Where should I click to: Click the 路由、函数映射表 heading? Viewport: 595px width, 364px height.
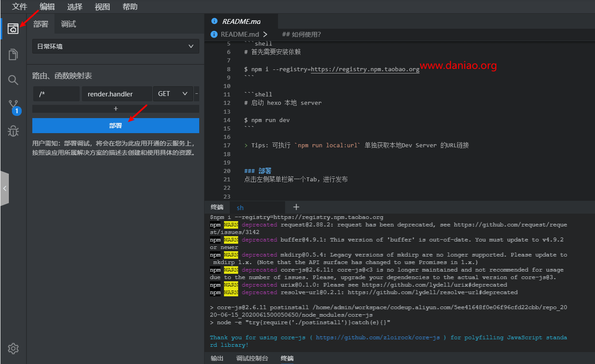pos(62,76)
